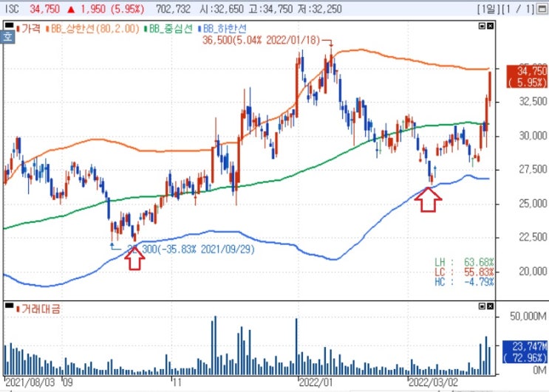Viewport: 549px width, 392px height.
Task: Click the blue 23,747M (72.96%) volume tag
Action: (x=525, y=352)
